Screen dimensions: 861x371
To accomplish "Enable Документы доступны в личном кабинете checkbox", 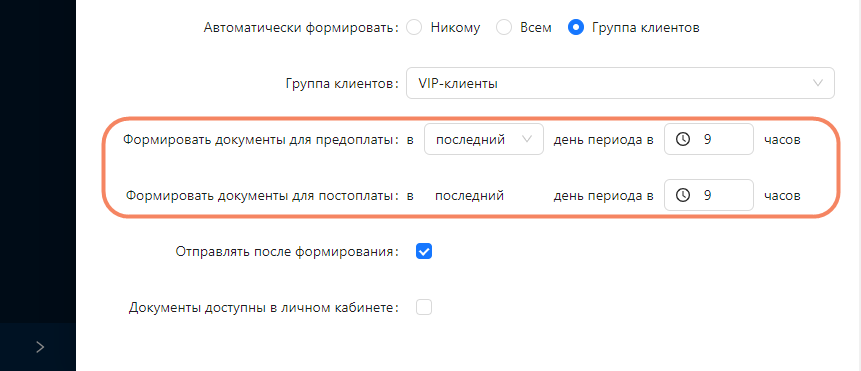I will click(x=424, y=307).
